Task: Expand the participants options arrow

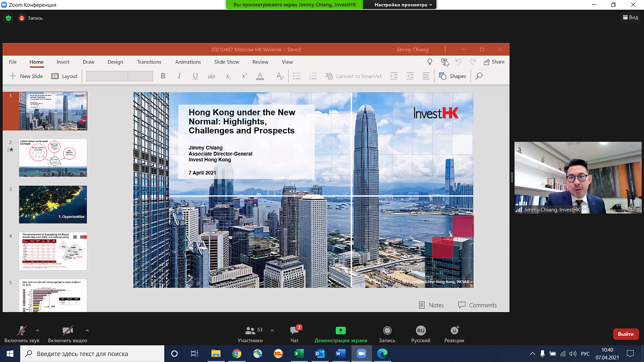Action: point(272,330)
